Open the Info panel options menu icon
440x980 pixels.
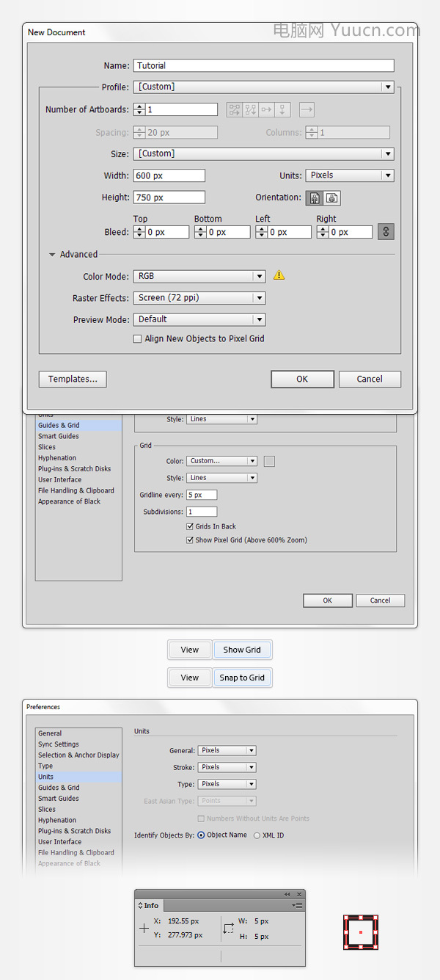[297, 906]
